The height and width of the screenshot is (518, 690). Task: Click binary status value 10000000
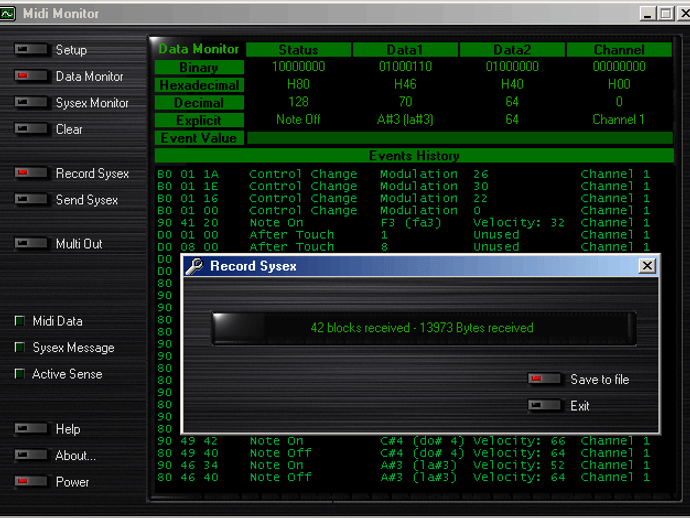coord(298,66)
